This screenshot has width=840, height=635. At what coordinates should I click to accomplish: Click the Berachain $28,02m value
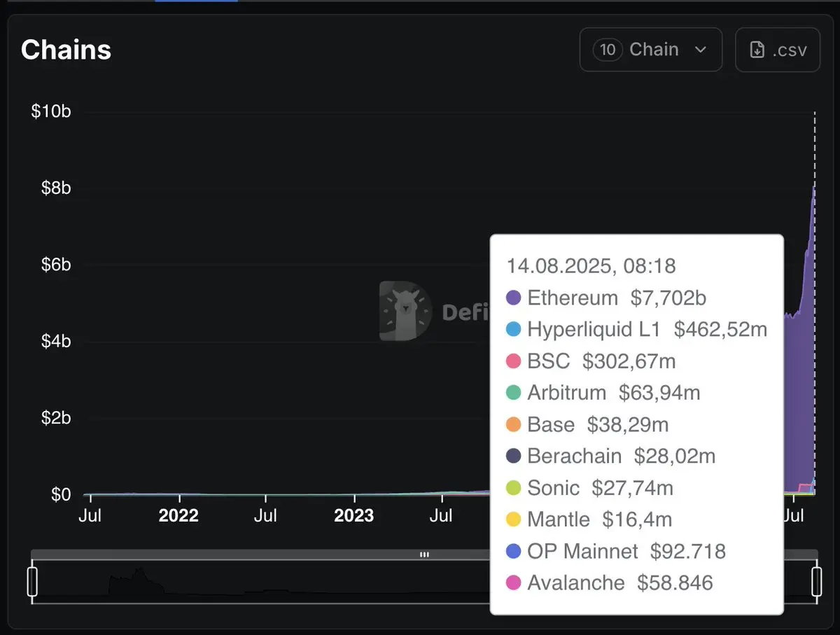click(x=675, y=456)
